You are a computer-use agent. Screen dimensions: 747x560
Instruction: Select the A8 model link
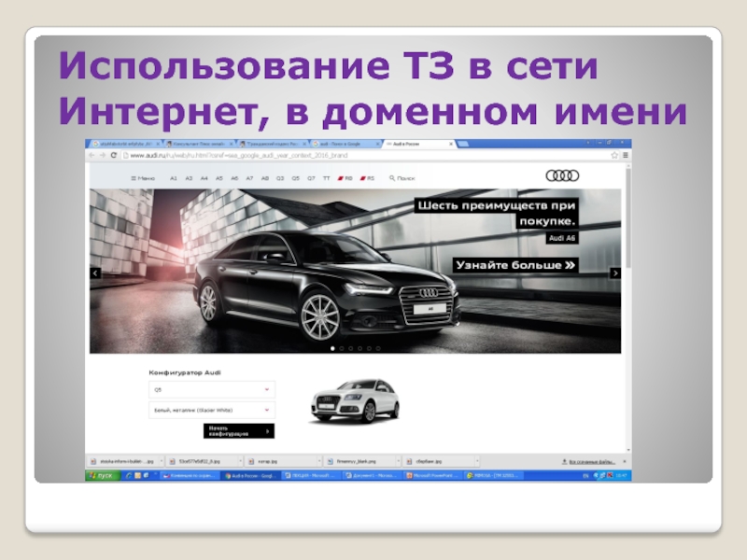pyautogui.click(x=265, y=178)
